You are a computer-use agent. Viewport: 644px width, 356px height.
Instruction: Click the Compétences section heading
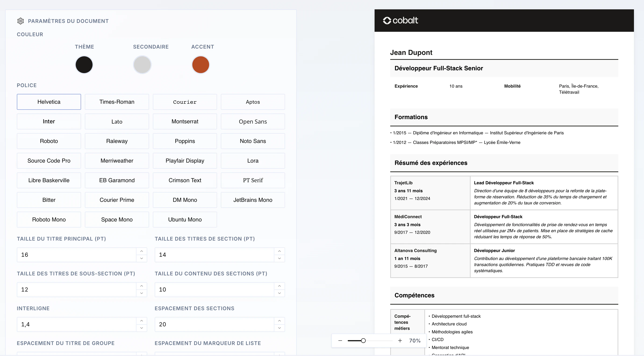(x=414, y=295)
